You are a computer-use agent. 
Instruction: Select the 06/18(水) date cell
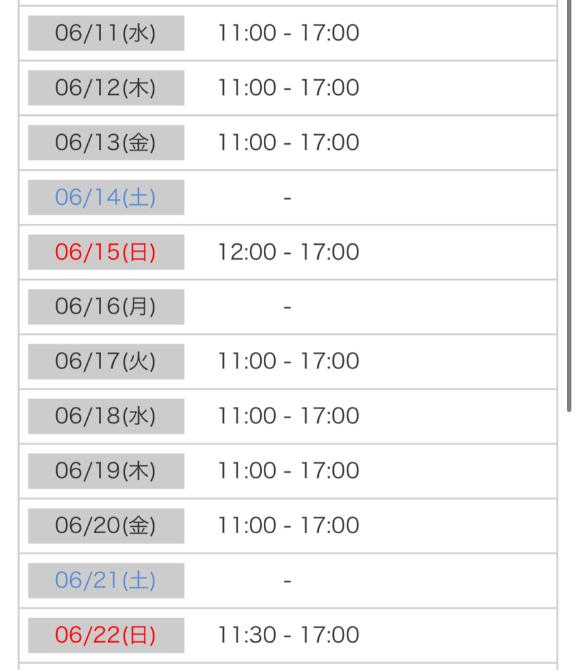(106, 416)
